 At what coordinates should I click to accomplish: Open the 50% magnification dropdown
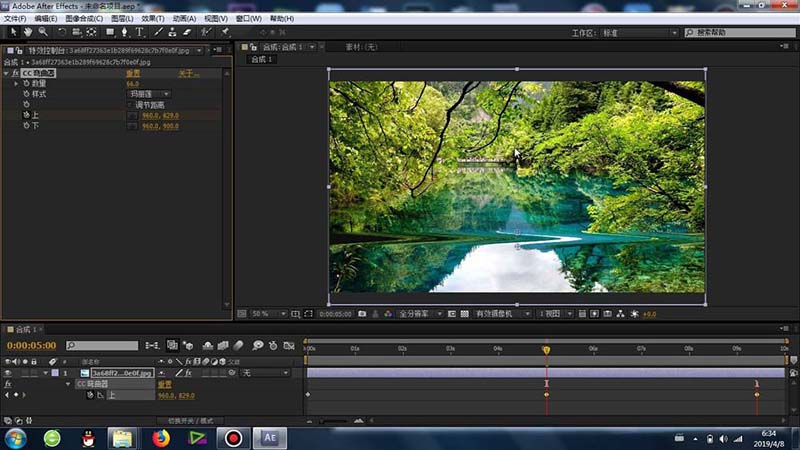pyautogui.click(x=268, y=314)
